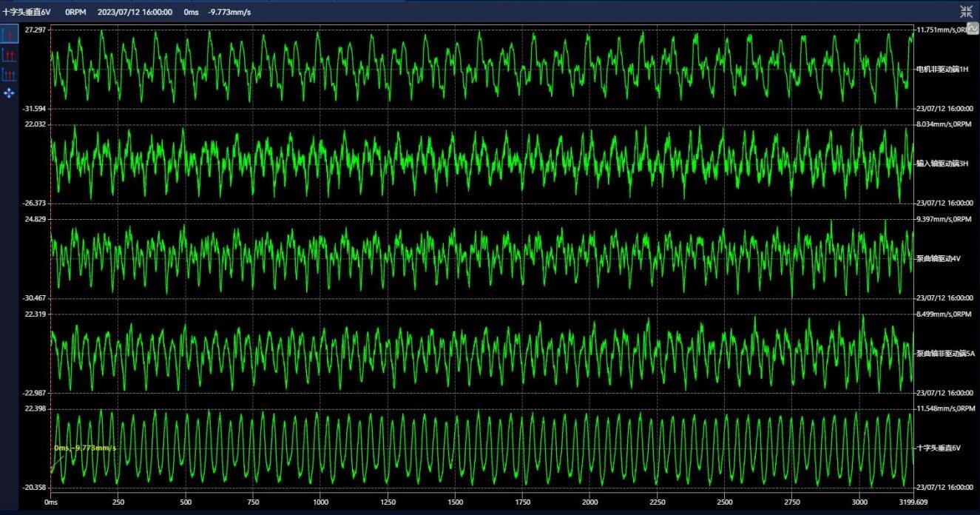This screenshot has height=515, width=980.
Task: Click the 0RPM readout in header
Action: point(75,12)
